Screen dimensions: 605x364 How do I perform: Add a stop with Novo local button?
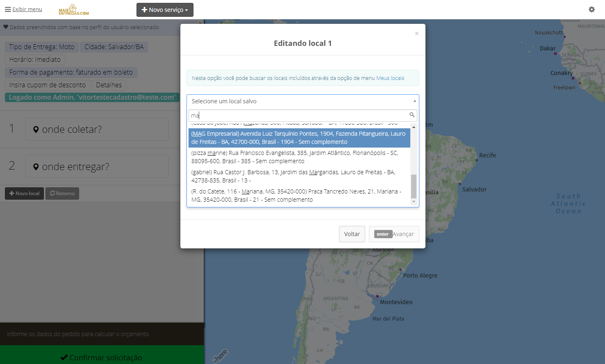coord(24,193)
